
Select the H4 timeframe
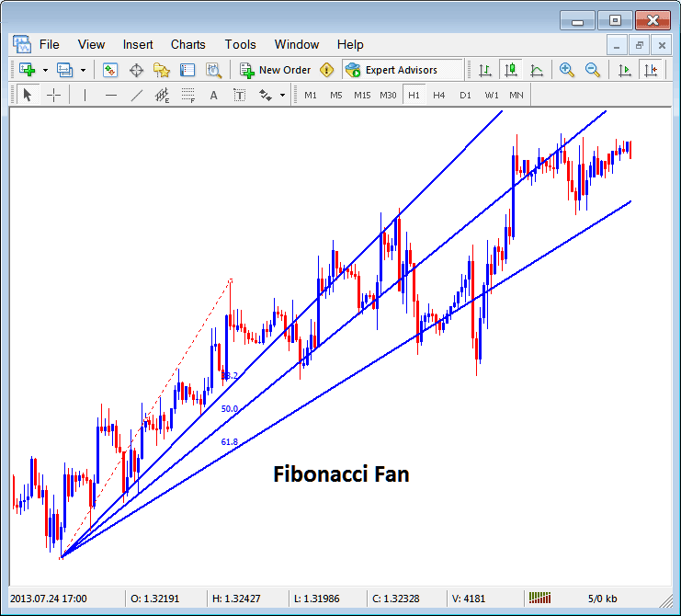pos(439,95)
